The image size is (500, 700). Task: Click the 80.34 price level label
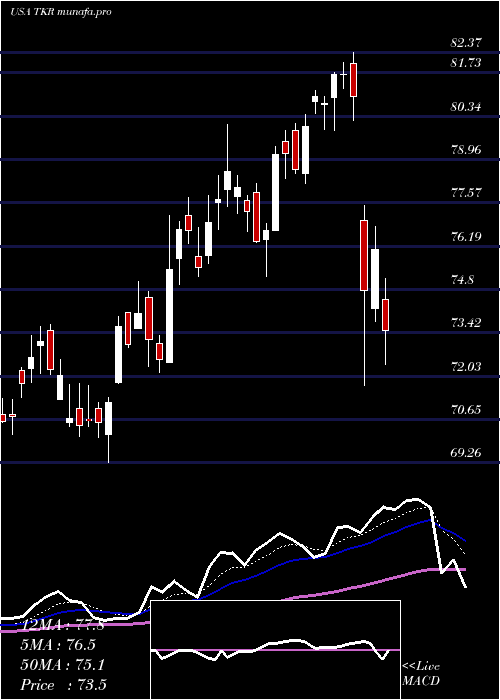pyautogui.click(x=466, y=107)
